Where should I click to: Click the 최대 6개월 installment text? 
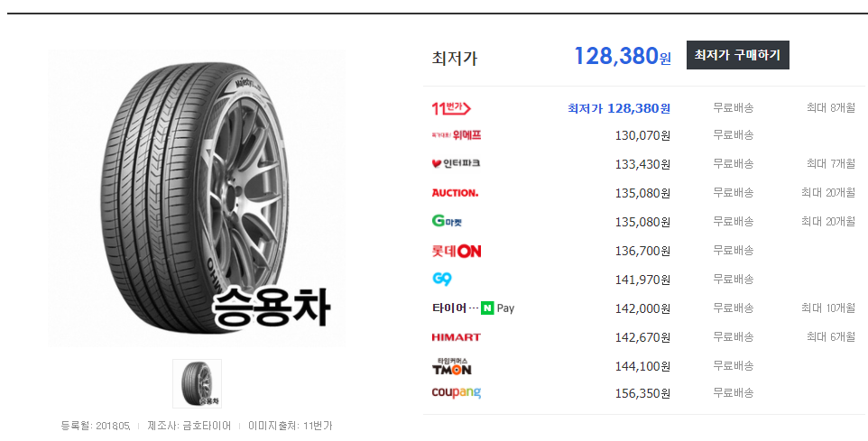[831, 336]
